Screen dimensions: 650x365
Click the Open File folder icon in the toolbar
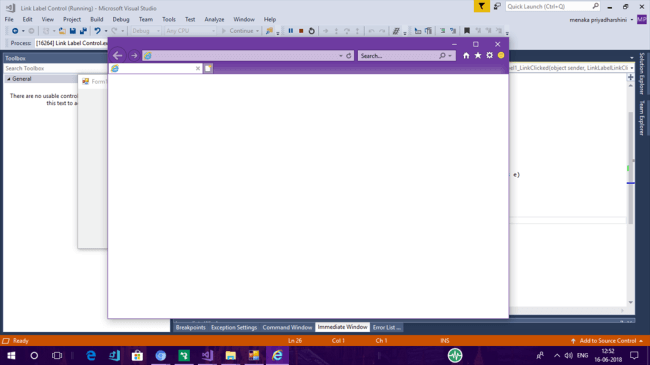tap(62, 31)
